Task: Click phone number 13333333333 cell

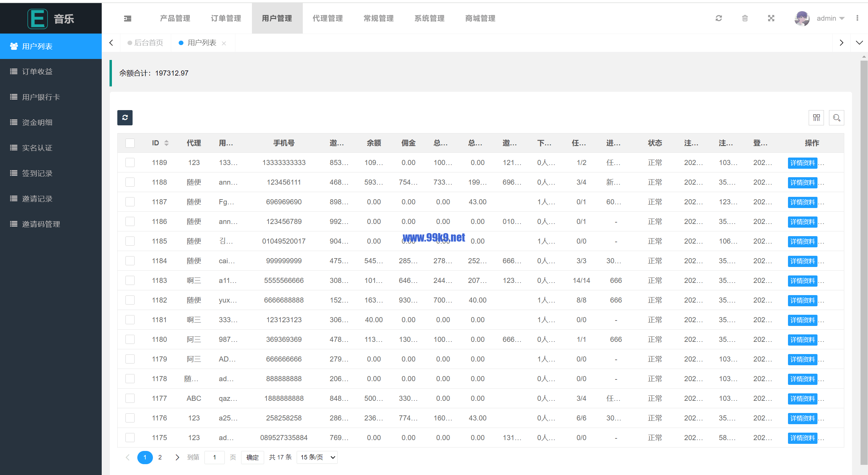Action: [284, 163]
